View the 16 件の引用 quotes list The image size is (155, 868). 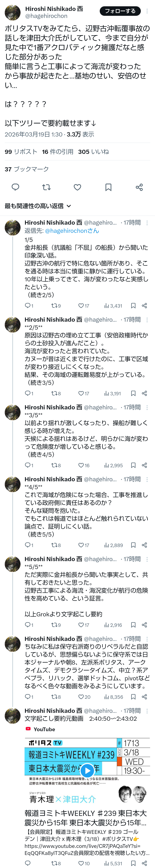(x=58, y=152)
